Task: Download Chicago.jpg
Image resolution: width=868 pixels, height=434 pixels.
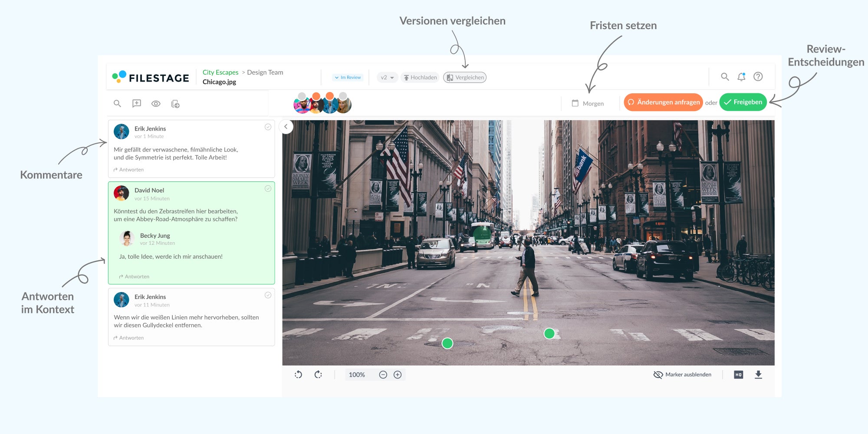Action: click(759, 374)
